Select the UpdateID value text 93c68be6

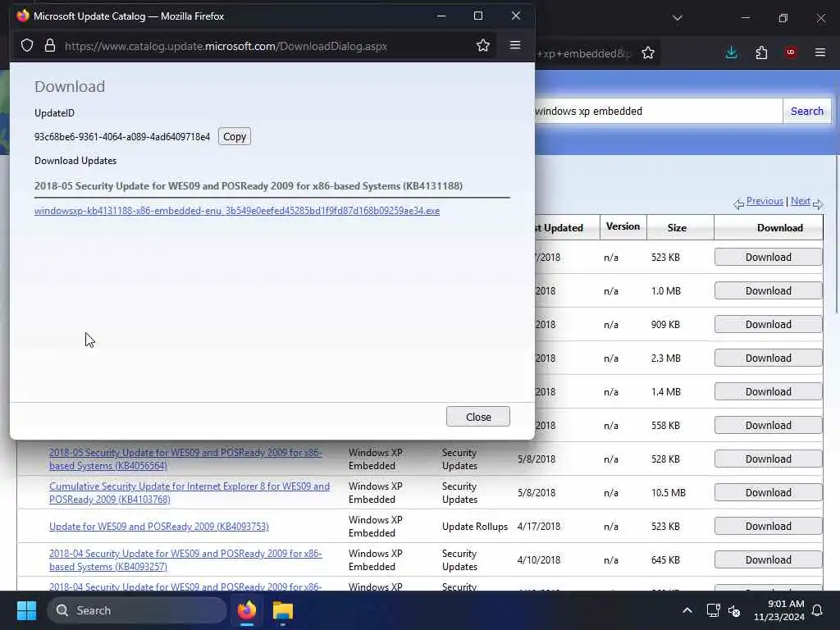click(x=122, y=137)
